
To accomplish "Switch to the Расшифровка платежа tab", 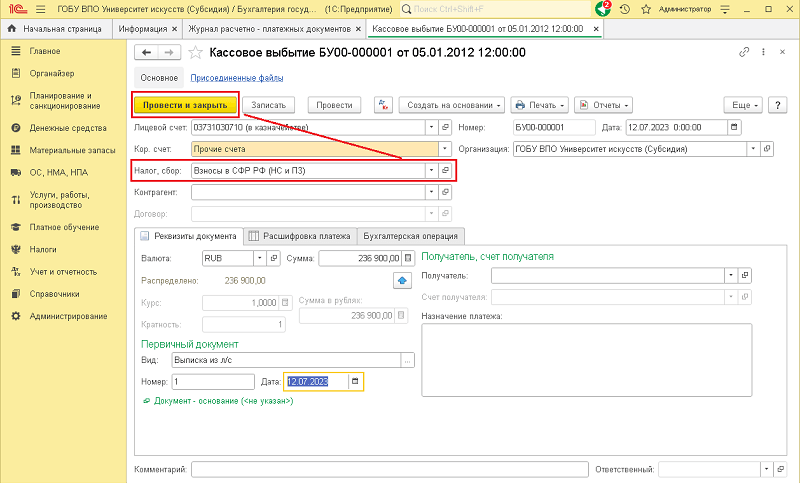I will click(x=299, y=236).
